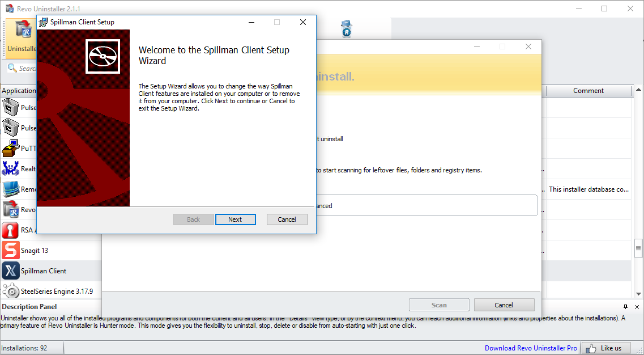644x355 pixels.
Task: Sort list by the Comment column header
Action: coord(588,91)
